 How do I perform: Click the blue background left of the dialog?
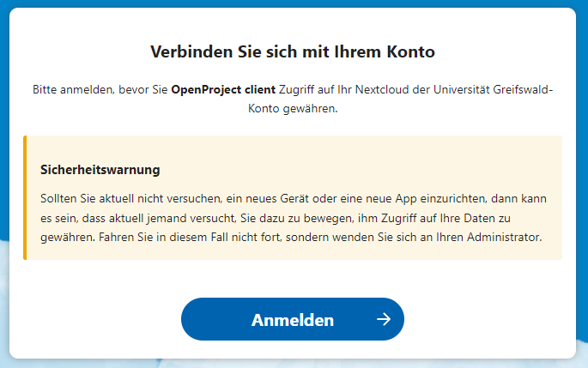click(x=4, y=172)
